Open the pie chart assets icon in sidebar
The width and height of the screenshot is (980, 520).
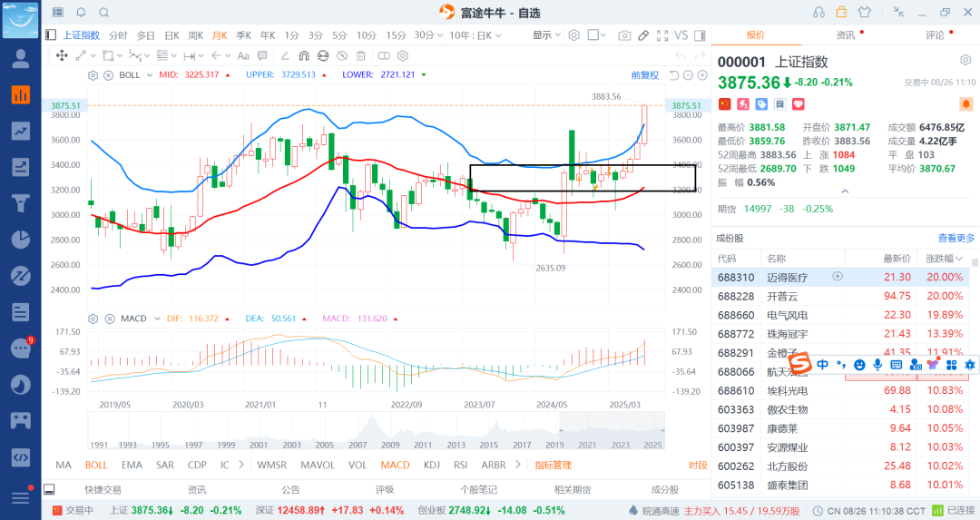[x=21, y=240]
